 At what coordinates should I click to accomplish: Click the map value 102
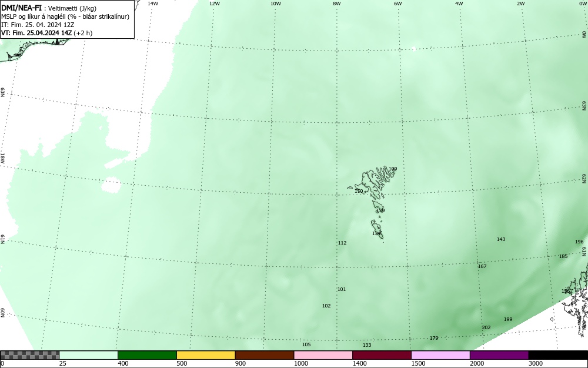(326, 306)
